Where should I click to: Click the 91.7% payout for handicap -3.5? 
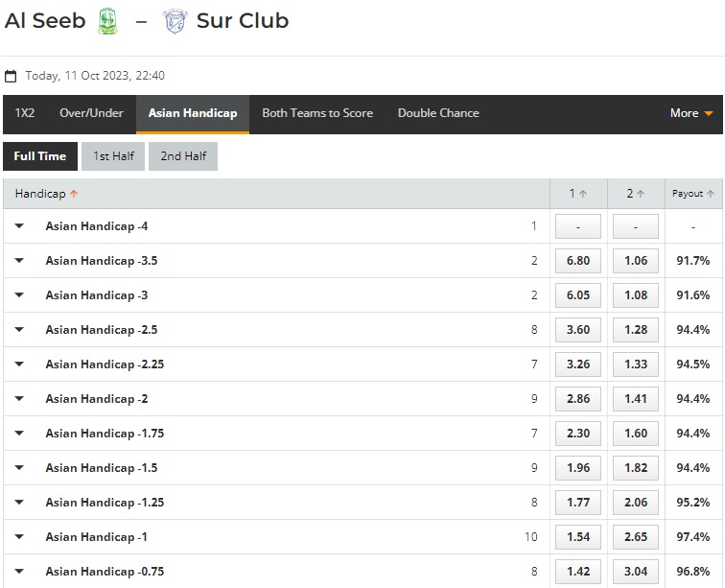click(692, 261)
